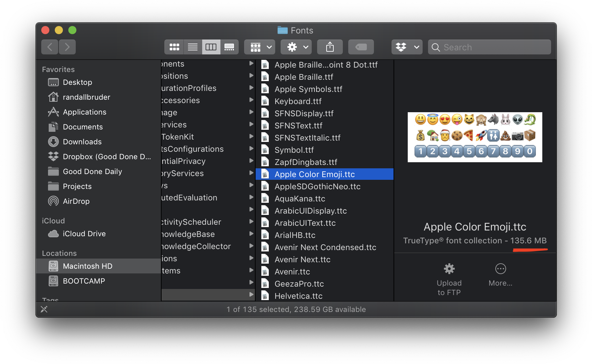Open the Action gear dropdown

pyautogui.click(x=296, y=47)
